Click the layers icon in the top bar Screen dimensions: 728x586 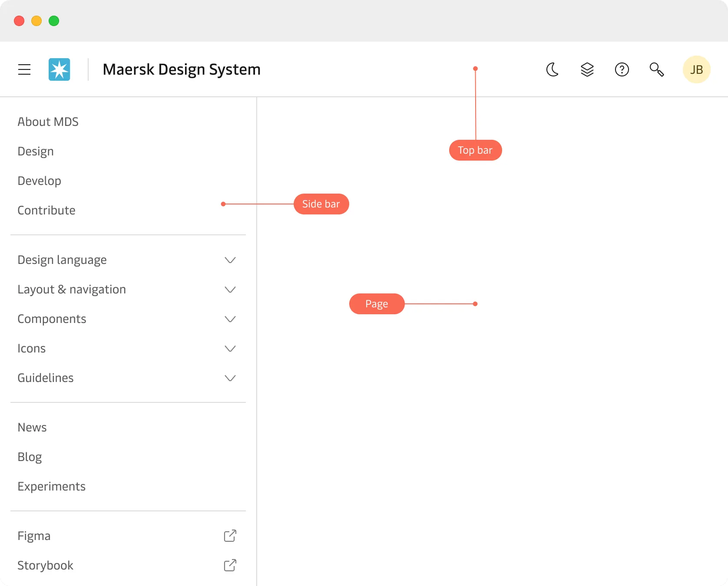(x=587, y=69)
